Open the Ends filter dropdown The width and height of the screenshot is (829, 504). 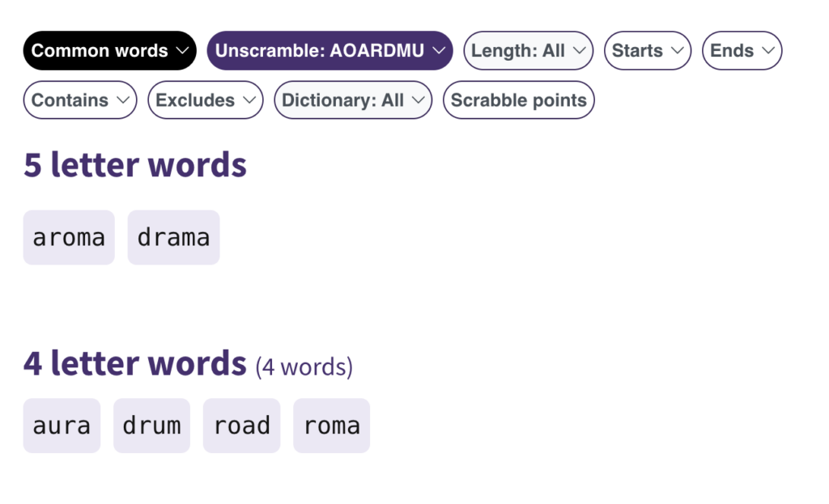click(742, 51)
